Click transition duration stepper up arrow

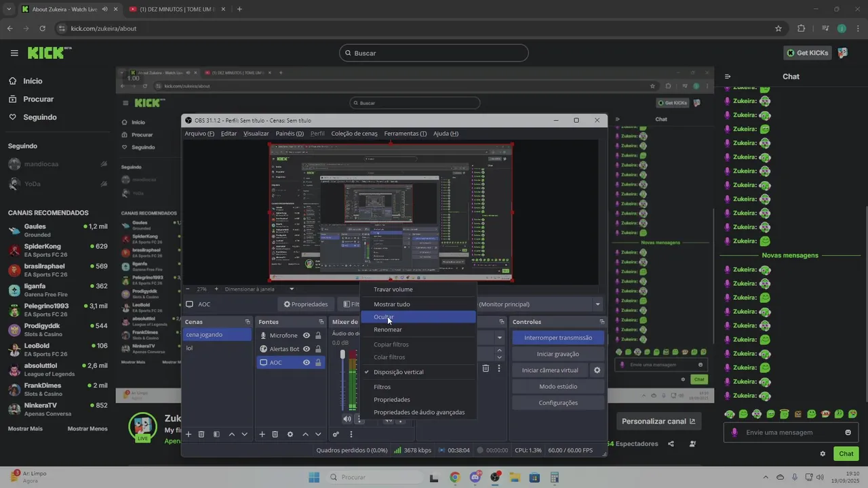[x=500, y=350]
